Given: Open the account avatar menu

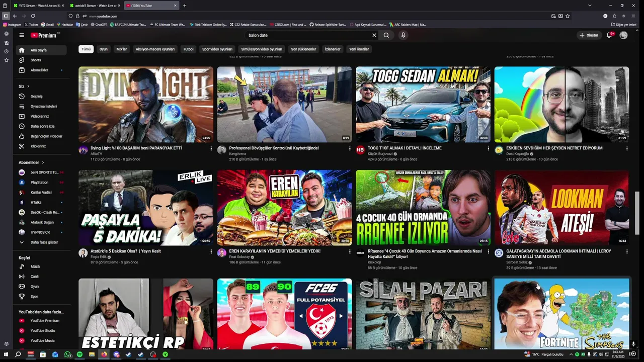Looking at the screenshot, I should [623, 35].
